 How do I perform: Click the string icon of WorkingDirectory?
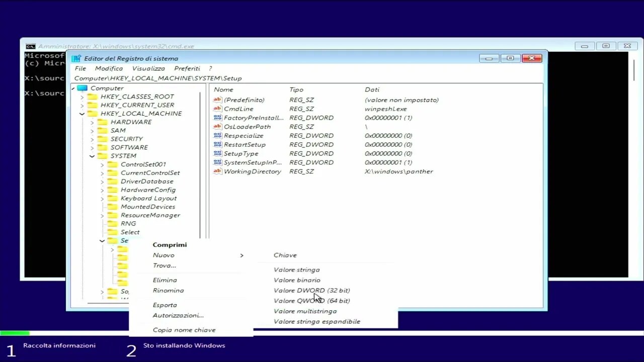217,171
